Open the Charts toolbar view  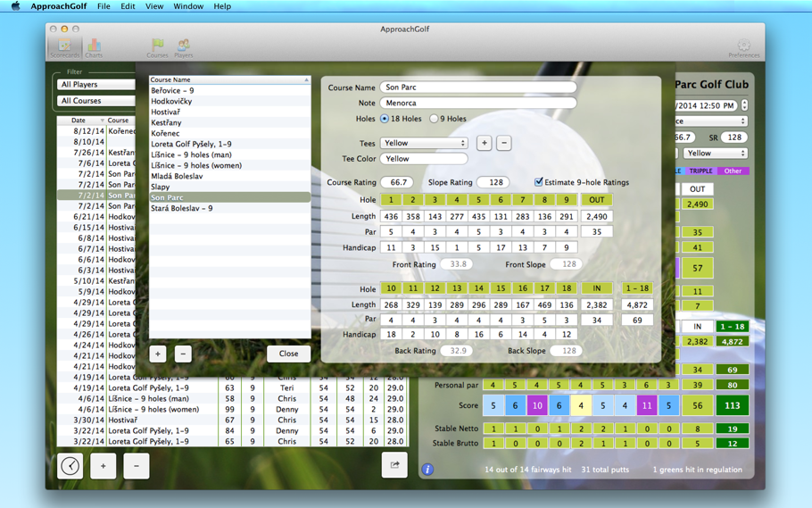click(x=94, y=47)
